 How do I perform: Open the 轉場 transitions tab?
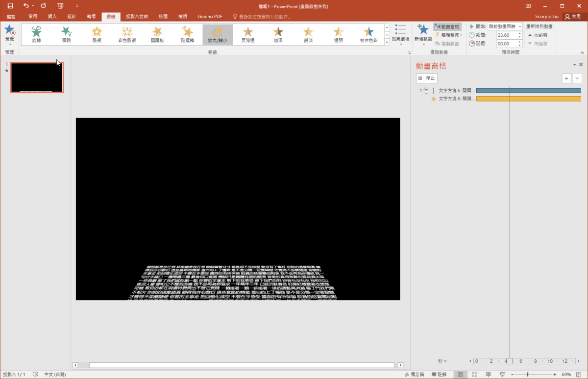(92, 16)
